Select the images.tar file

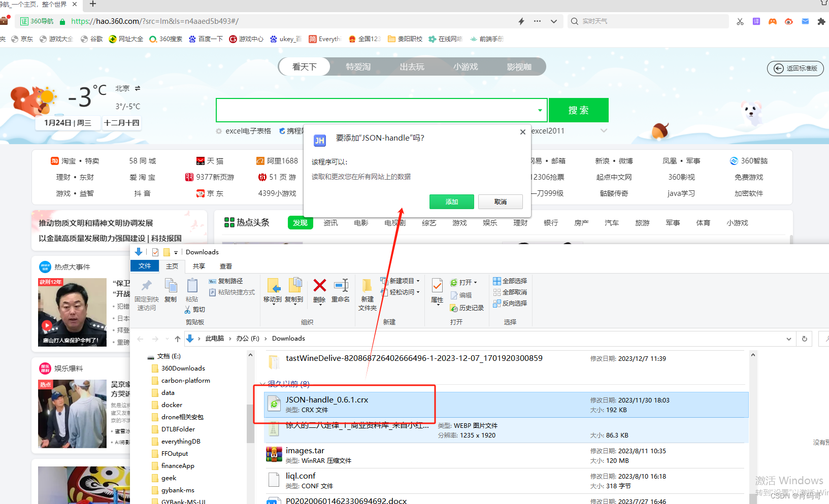coord(506,455)
